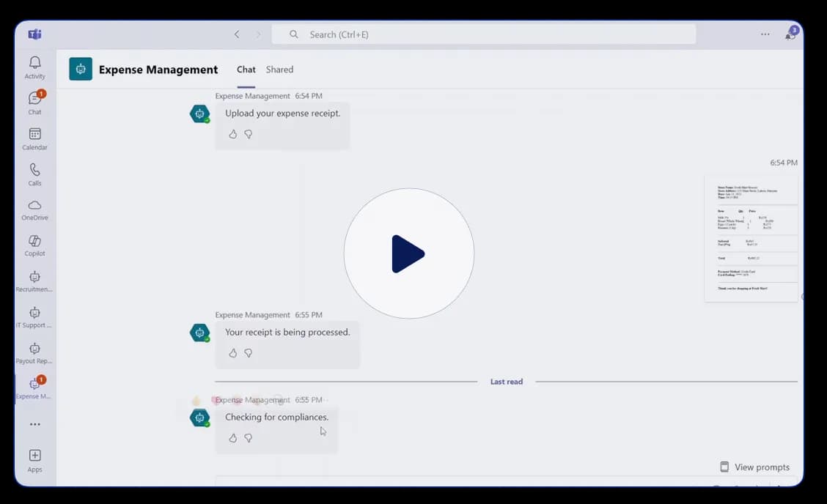Show more apps via ellipsis in sidebar
The height and width of the screenshot is (504, 827).
point(34,424)
